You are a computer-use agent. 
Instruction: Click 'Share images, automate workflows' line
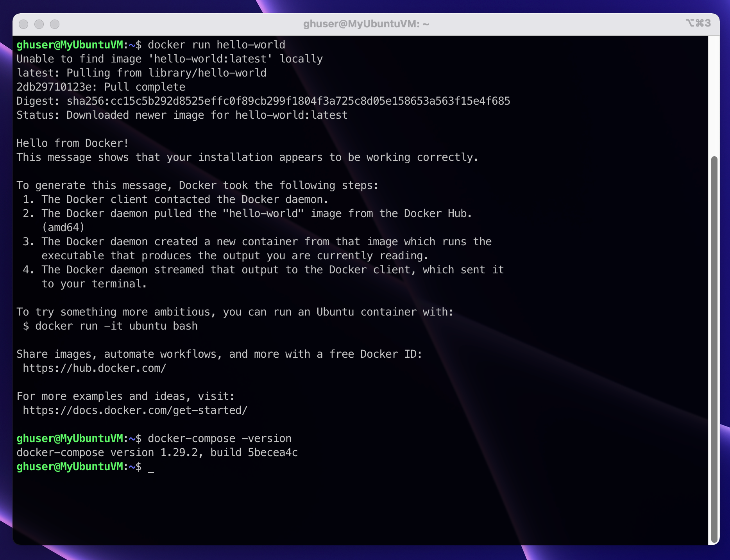point(219,354)
